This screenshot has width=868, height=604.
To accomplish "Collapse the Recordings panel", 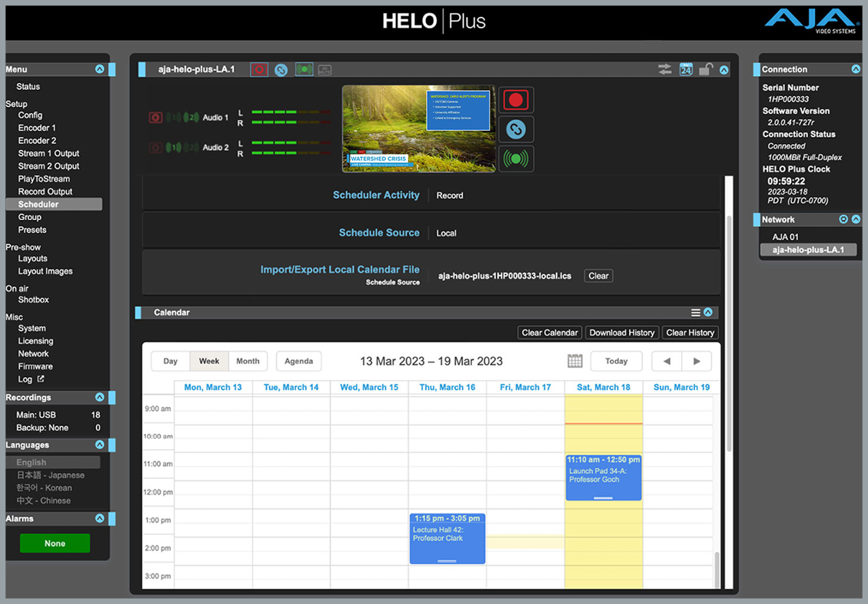I will coord(99,398).
